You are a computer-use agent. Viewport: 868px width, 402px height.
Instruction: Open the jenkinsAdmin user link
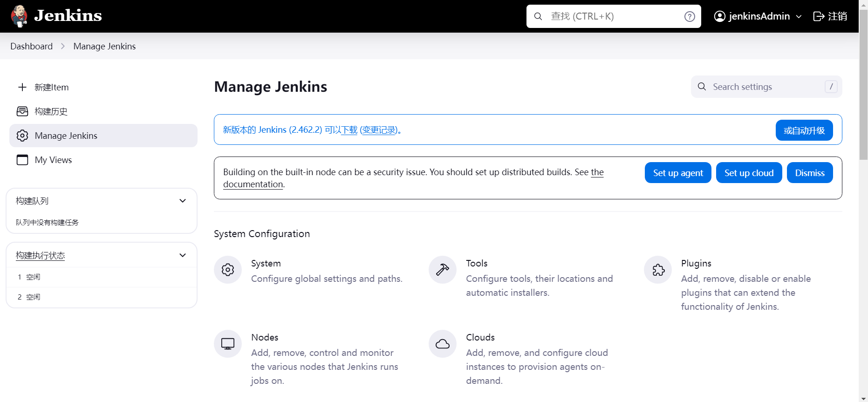point(759,16)
